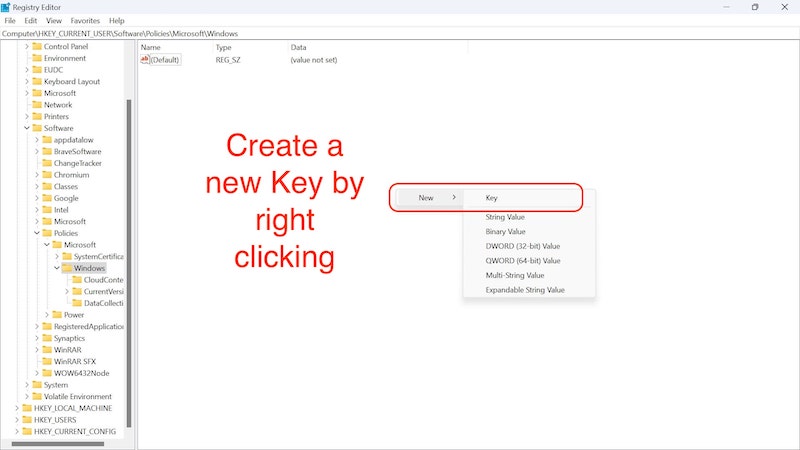Select the Power key folder icon
Screen dimensions: 800x450
coord(57,315)
